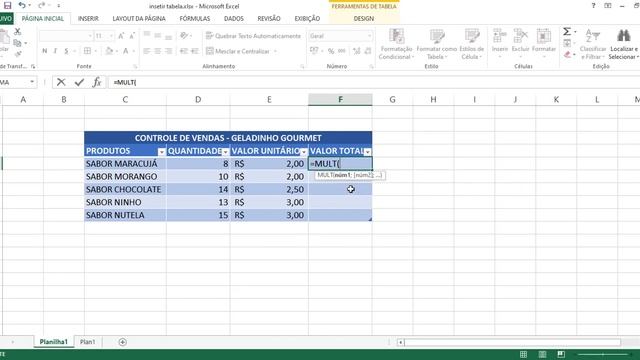
Task: Select the Planilha1 sheet tab
Action: [53, 342]
